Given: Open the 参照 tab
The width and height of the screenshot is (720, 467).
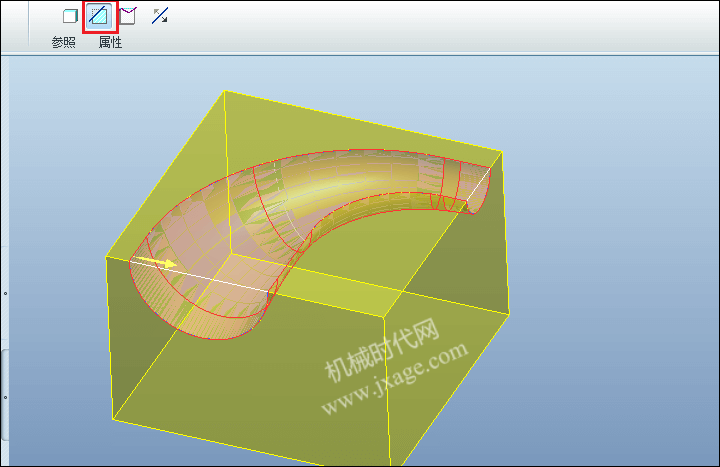Looking at the screenshot, I should coord(63,43).
